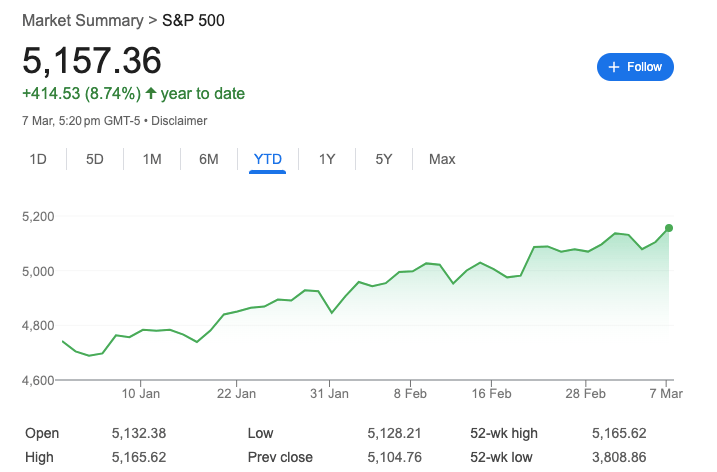Open the Disclaimer link
This screenshot has width=717, height=472.
[179, 121]
